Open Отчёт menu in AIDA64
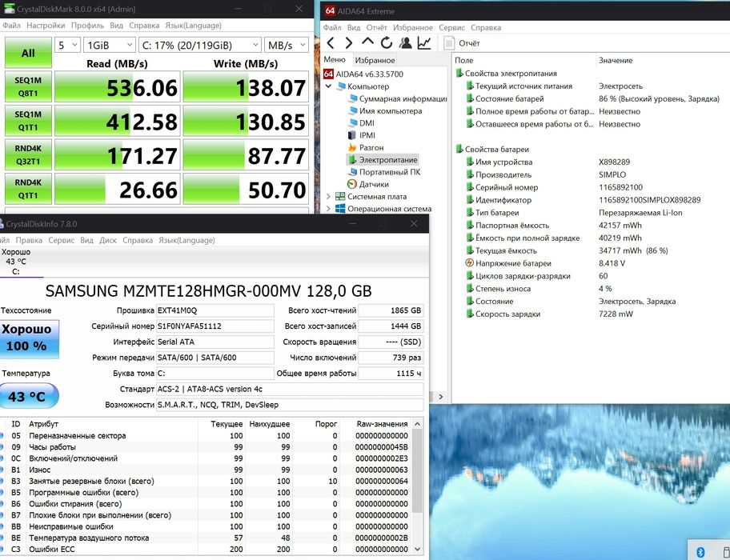Screen dimensions: 730x560 coord(377,27)
